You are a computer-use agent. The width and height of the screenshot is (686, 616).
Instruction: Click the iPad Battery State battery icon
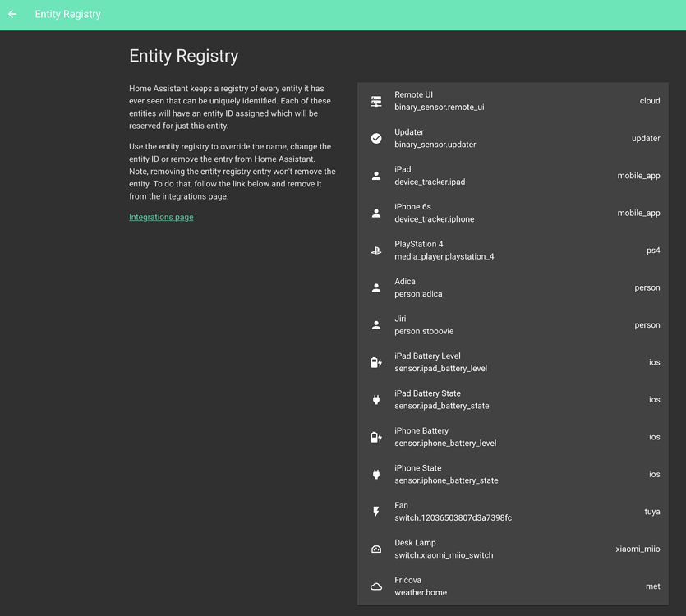(x=375, y=399)
